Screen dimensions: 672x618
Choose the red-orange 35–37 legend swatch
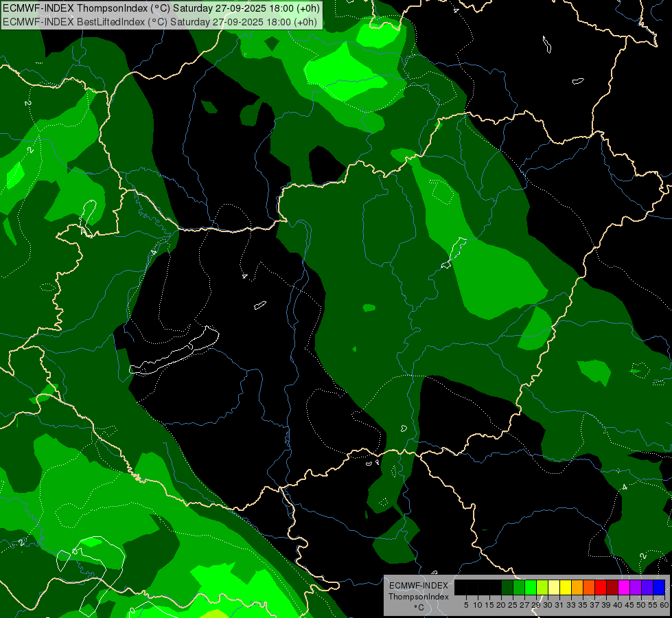[x=589, y=587]
